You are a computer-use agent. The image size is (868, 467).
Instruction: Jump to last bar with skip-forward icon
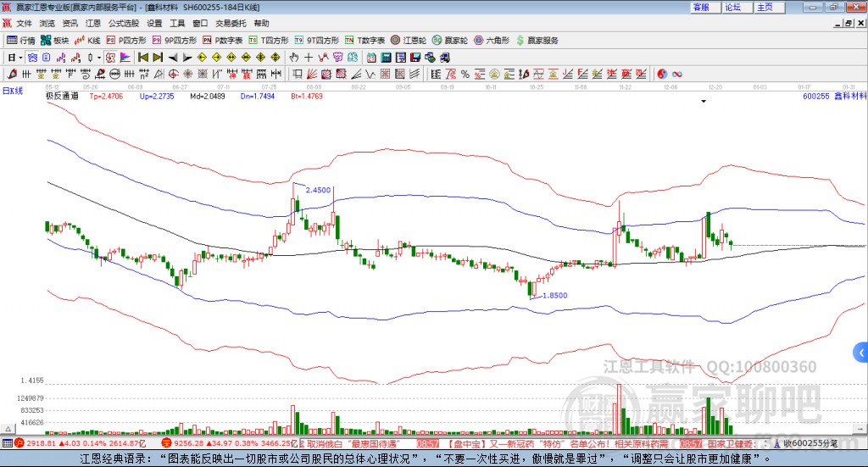click(158, 58)
